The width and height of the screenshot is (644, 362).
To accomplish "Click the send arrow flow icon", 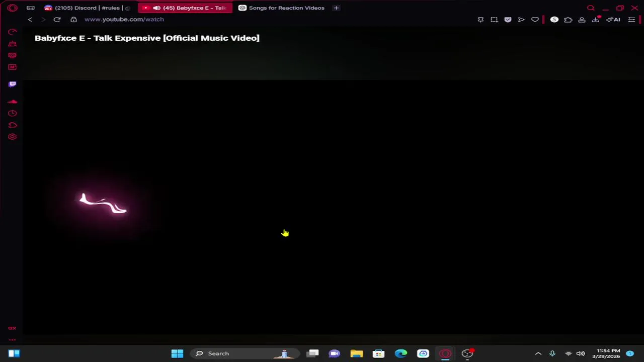I will pos(521,20).
